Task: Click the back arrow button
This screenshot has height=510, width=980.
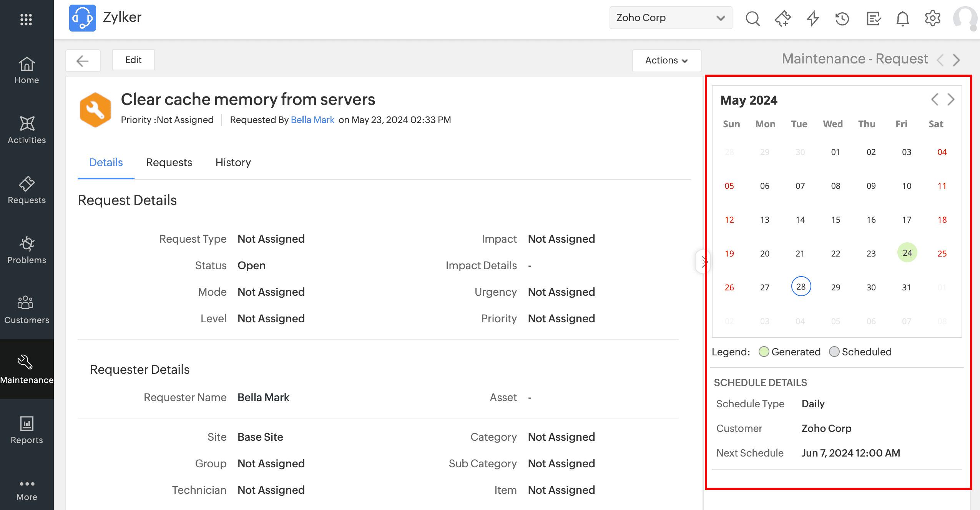Action: (83, 60)
